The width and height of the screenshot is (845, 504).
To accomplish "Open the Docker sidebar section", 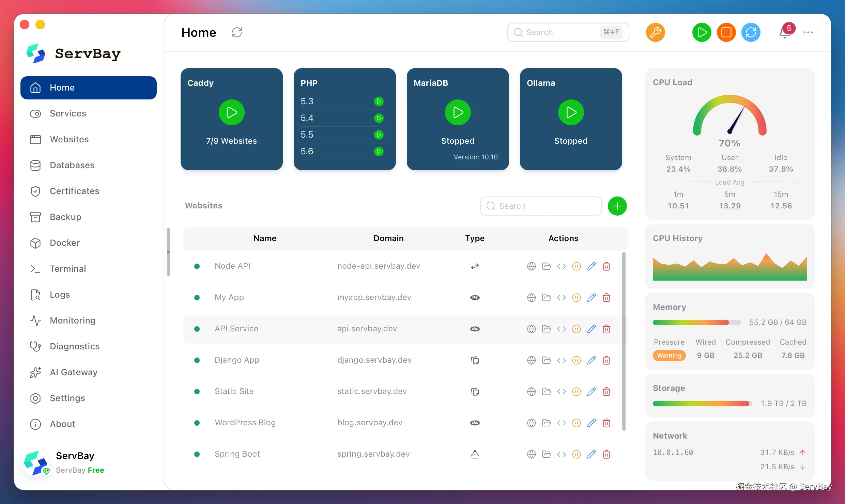I will click(65, 243).
